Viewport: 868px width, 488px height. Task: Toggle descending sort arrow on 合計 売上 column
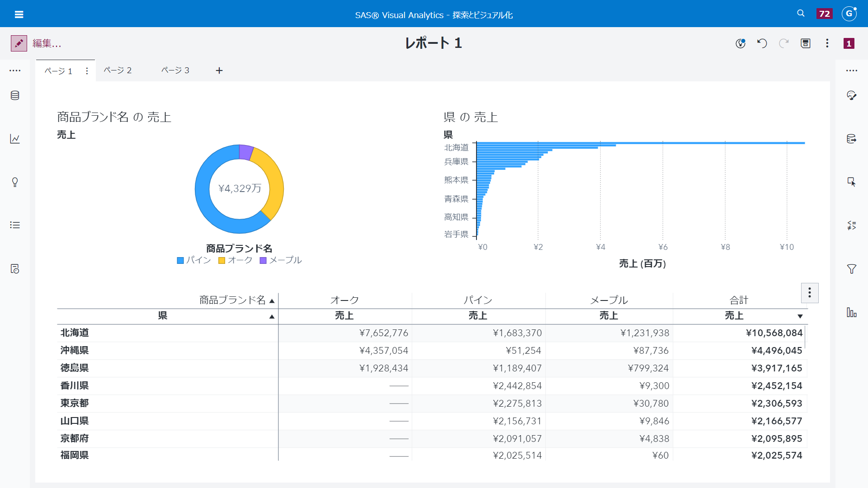pyautogui.click(x=800, y=316)
